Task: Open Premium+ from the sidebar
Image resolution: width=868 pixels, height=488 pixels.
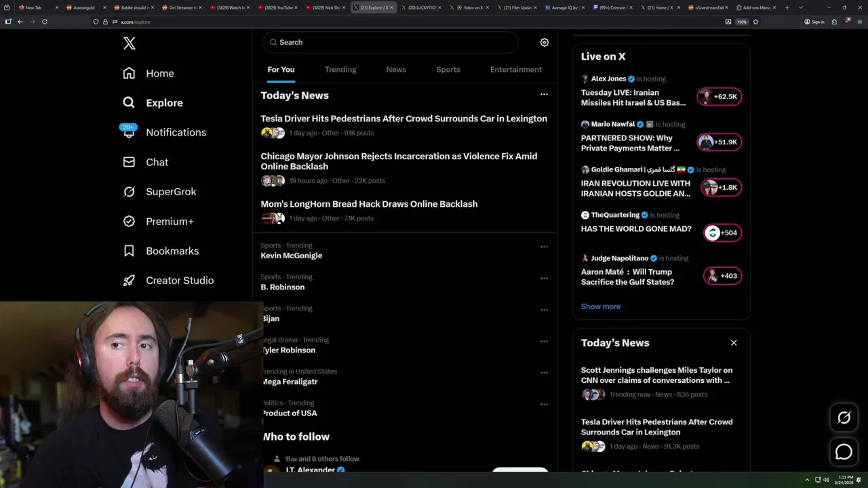Action: (x=158, y=221)
